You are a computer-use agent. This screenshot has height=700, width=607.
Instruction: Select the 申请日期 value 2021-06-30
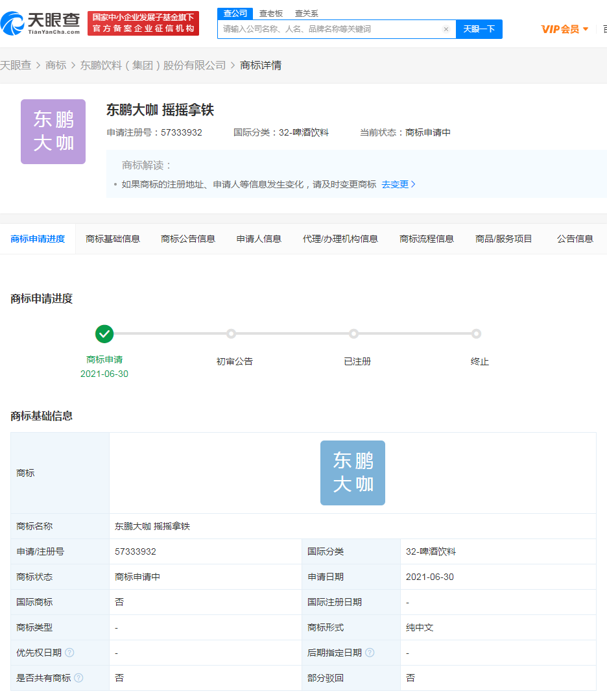click(430, 577)
